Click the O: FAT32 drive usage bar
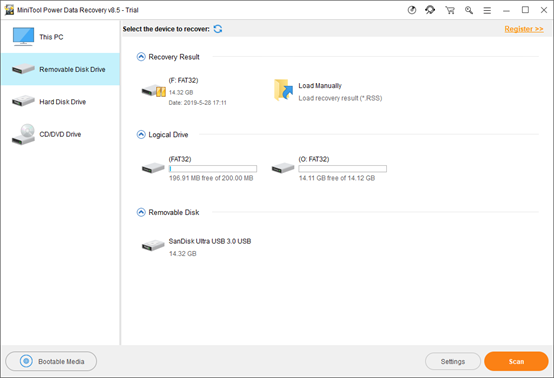554x378 pixels. pyautogui.click(x=342, y=169)
